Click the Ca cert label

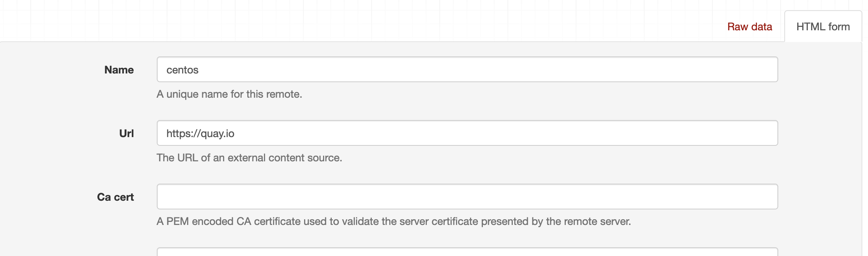(116, 197)
